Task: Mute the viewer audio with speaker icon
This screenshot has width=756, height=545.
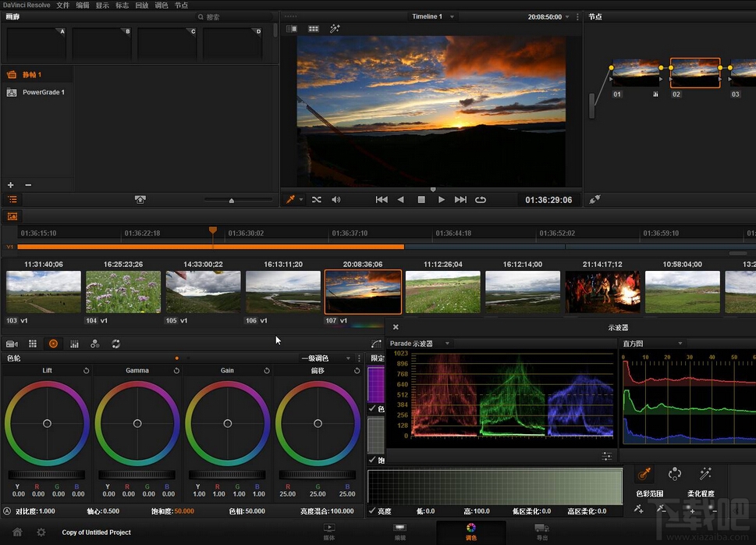Action: pos(336,200)
